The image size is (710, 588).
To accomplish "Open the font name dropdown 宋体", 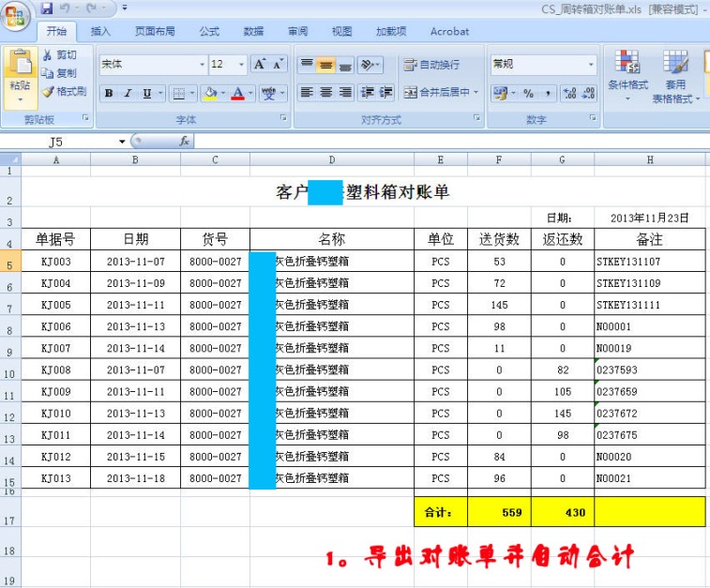I will click(x=202, y=65).
